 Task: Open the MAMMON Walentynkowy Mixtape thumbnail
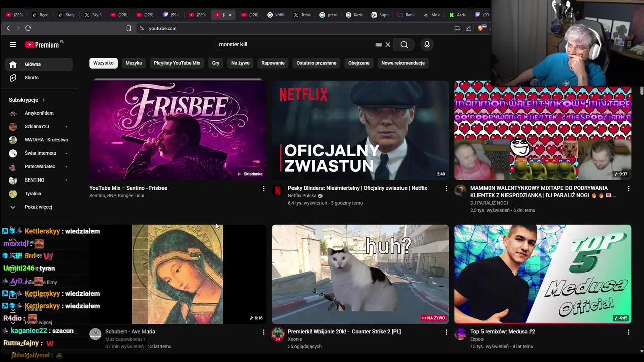pyautogui.click(x=543, y=131)
